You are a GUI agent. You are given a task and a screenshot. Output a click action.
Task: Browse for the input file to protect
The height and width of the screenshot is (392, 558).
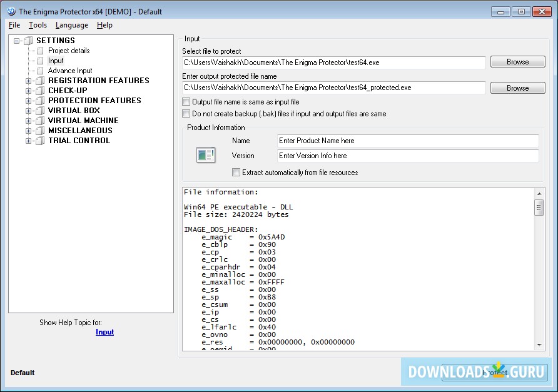(517, 62)
